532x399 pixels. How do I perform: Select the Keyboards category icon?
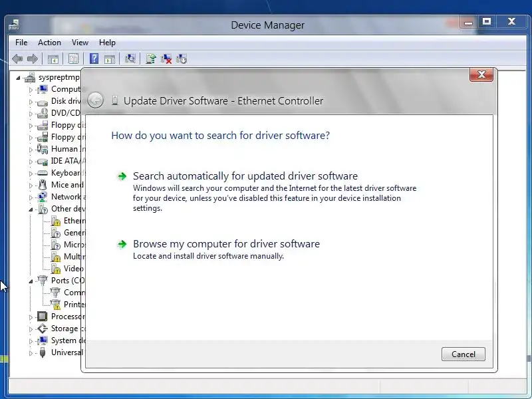(x=43, y=173)
